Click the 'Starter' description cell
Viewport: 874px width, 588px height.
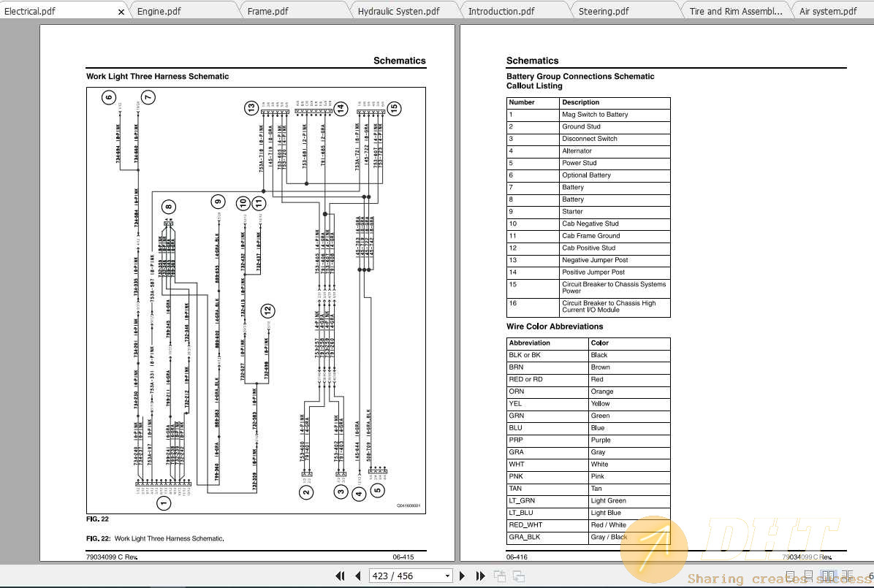[615, 212]
